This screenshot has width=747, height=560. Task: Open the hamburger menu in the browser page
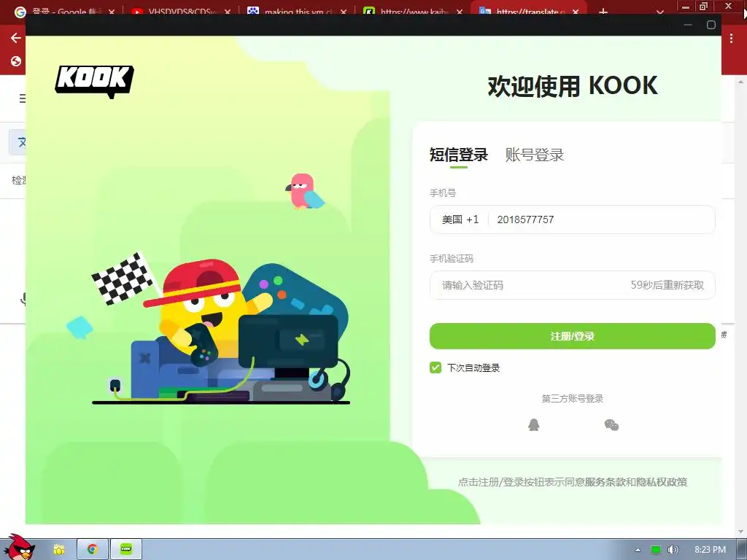point(22,98)
